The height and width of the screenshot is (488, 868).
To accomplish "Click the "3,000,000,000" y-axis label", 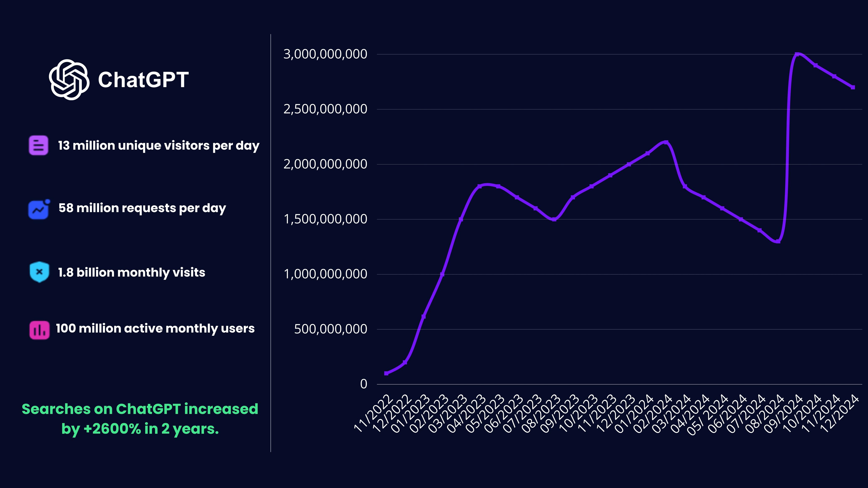I will point(325,54).
